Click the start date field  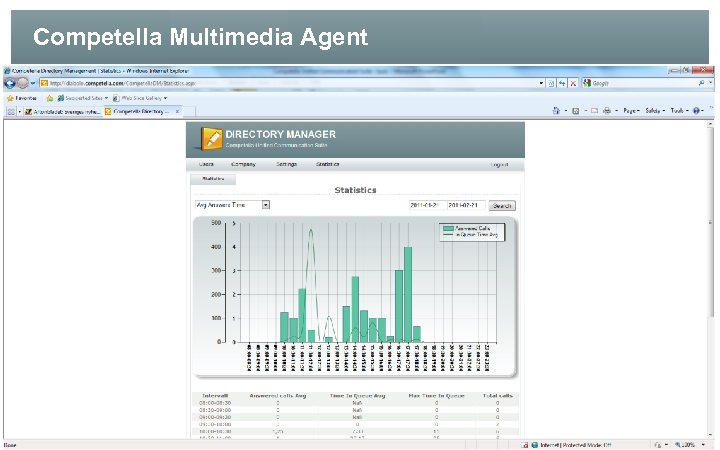pyautogui.click(x=427, y=205)
